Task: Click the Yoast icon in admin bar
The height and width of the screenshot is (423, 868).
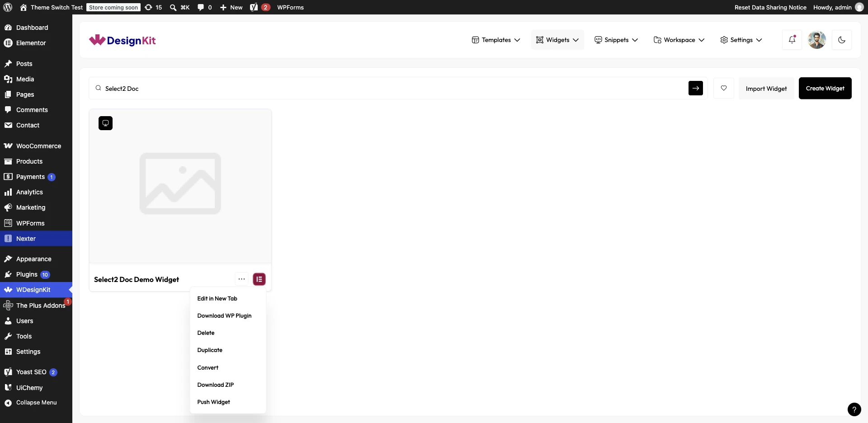Action: [260, 7]
